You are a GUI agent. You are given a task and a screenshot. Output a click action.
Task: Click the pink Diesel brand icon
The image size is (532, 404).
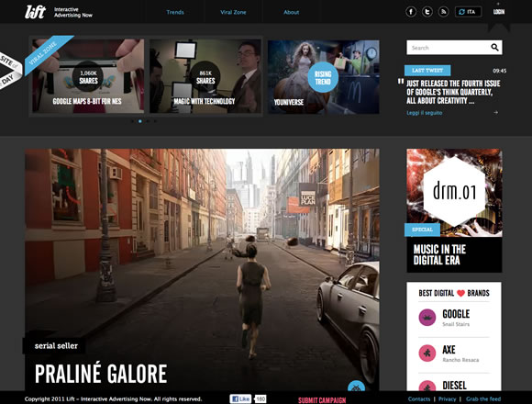click(x=427, y=386)
